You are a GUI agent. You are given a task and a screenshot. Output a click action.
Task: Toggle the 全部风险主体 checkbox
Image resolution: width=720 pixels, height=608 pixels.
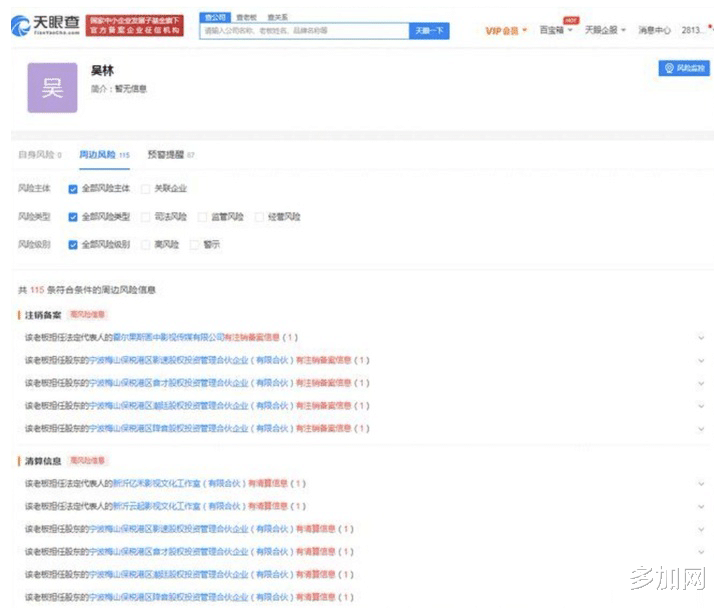pos(73,189)
